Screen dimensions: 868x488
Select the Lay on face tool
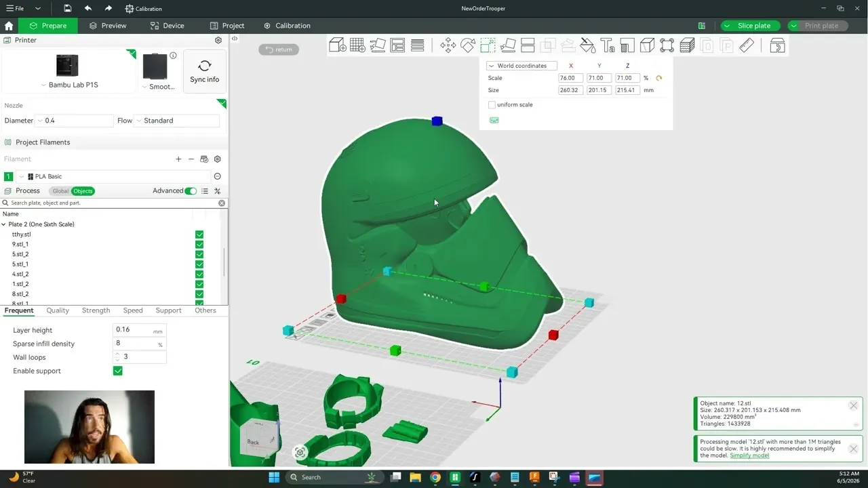click(508, 45)
